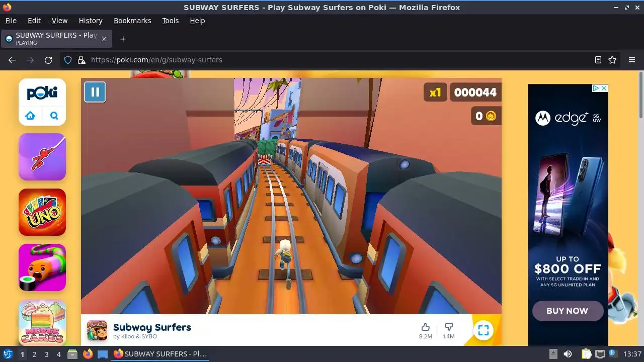644x362 pixels.
Task: Click the page vertical scrollbar
Action: tap(640, 96)
